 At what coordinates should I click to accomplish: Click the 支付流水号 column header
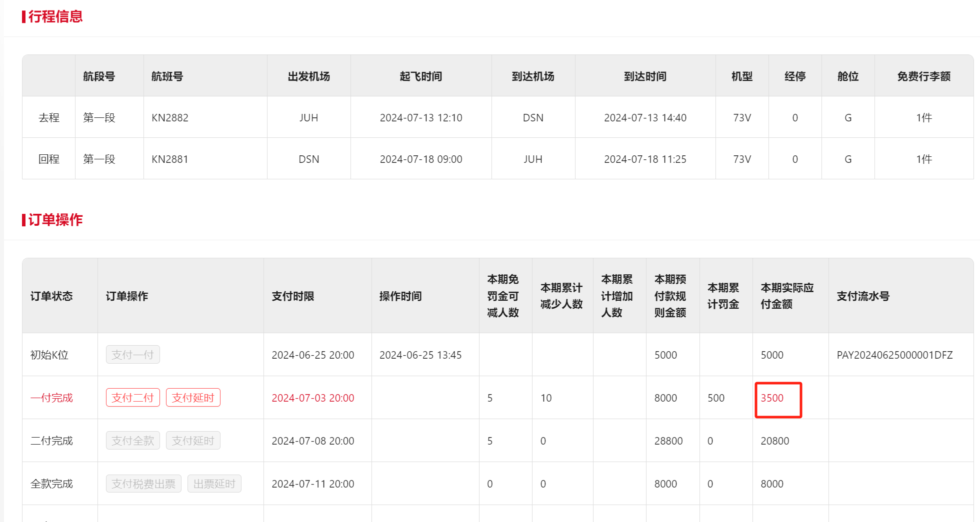point(863,296)
